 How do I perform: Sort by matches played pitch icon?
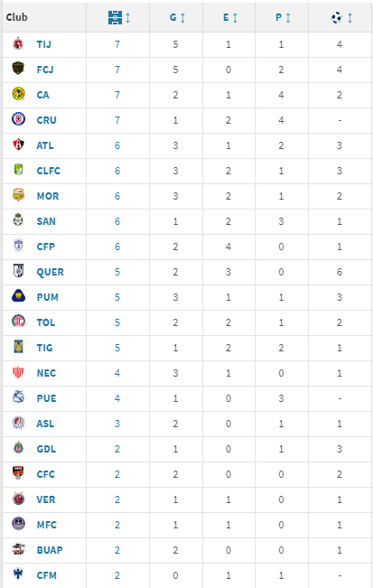pyautogui.click(x=115, y=18)
